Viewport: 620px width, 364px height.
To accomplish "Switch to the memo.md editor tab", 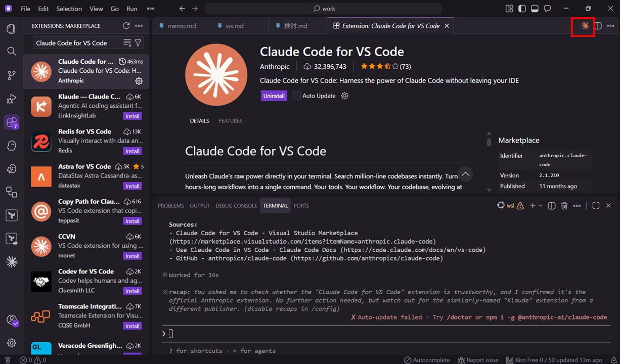I will tap(181, 26).
